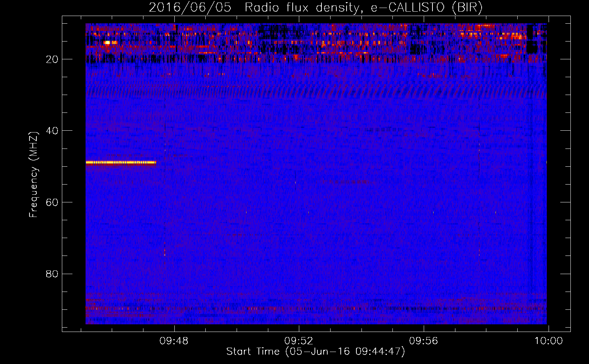Click the "Frequency (MHZ)" y-axis label

[x=33, y=175]
